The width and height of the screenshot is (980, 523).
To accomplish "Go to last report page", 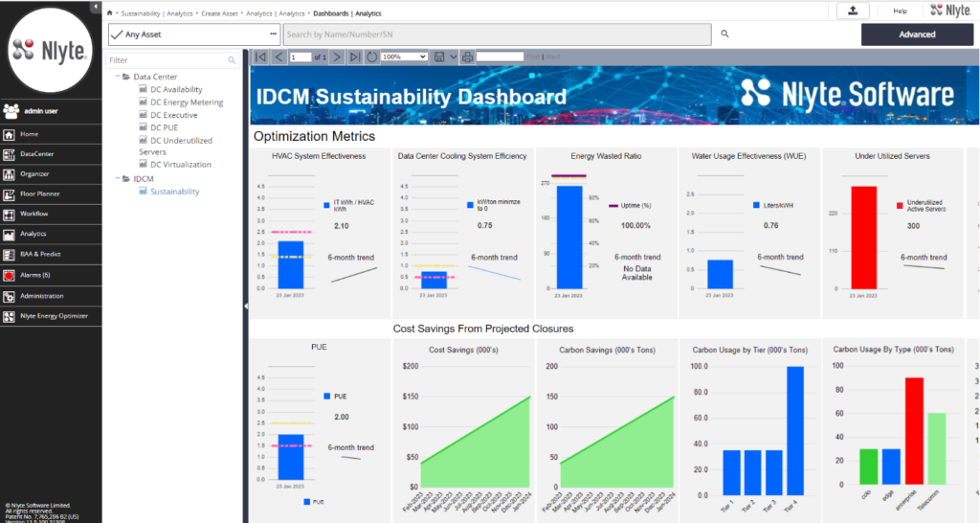I will coord(354,57).
